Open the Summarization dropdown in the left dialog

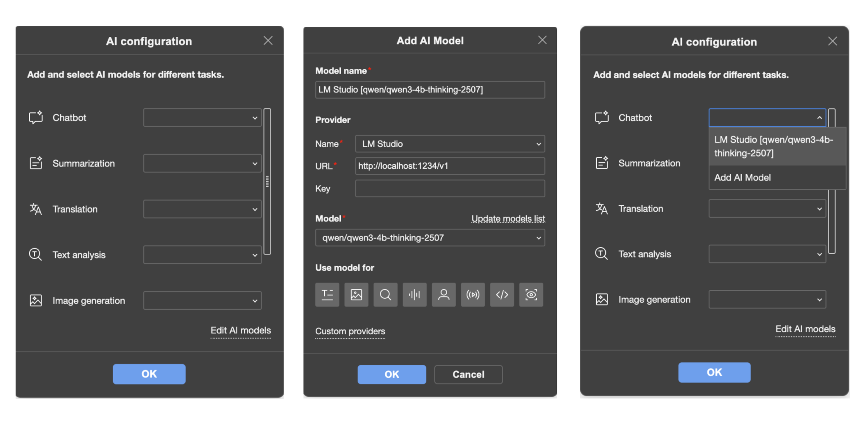pos(202,163)
